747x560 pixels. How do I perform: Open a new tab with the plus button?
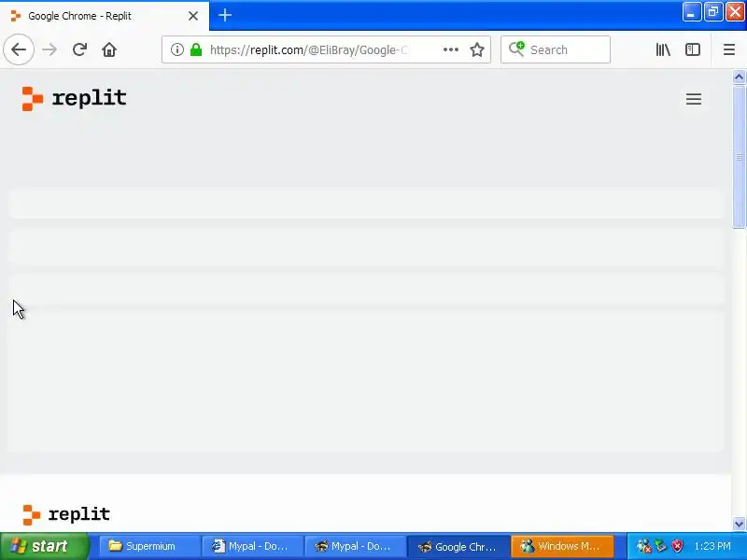(225, 15)
